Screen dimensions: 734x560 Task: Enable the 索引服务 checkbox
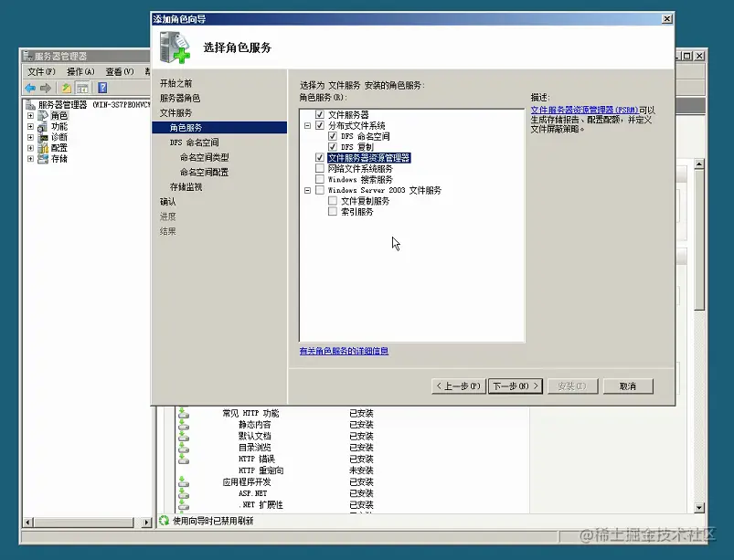point(333,211)
